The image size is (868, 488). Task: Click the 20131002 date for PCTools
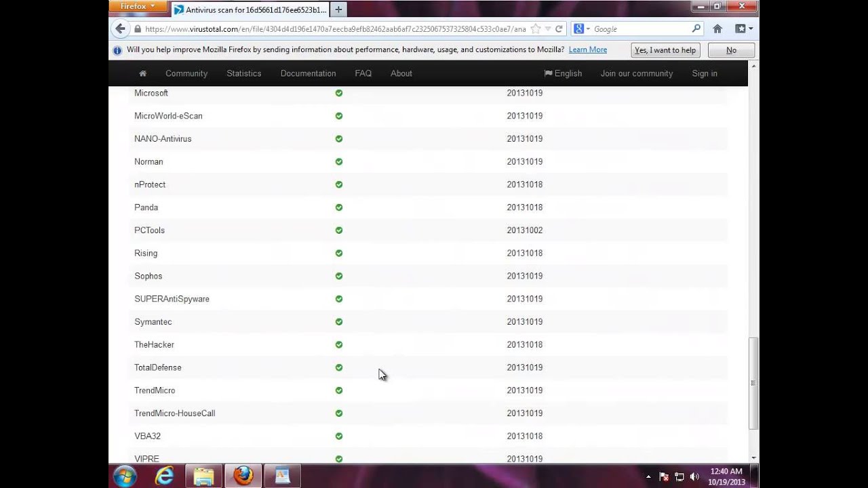click(525, 230)
